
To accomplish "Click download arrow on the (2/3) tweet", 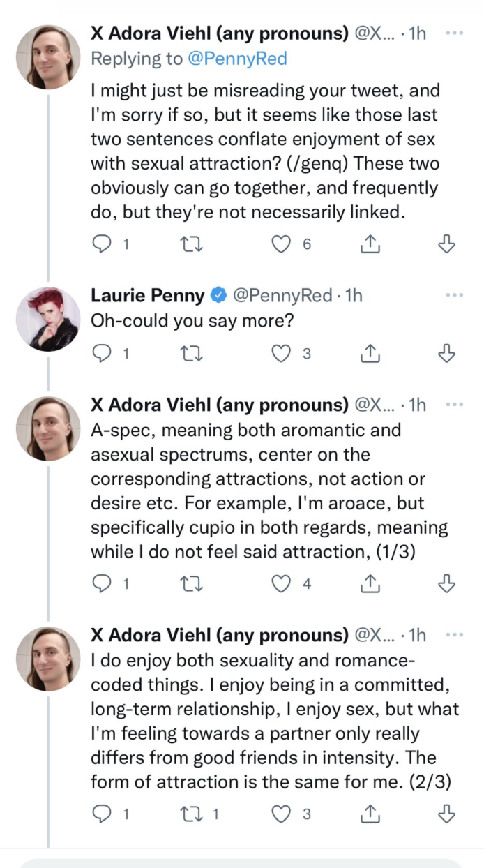I will [x=446, y=814].
